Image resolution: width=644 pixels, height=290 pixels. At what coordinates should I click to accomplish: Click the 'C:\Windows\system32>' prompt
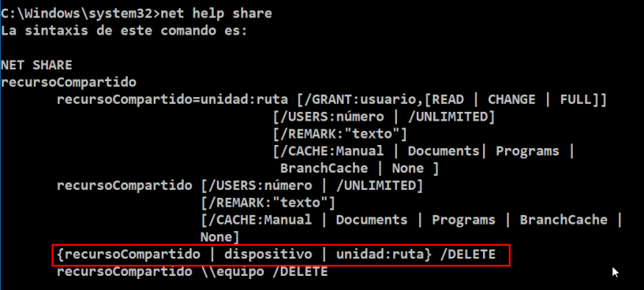[80, 13]
